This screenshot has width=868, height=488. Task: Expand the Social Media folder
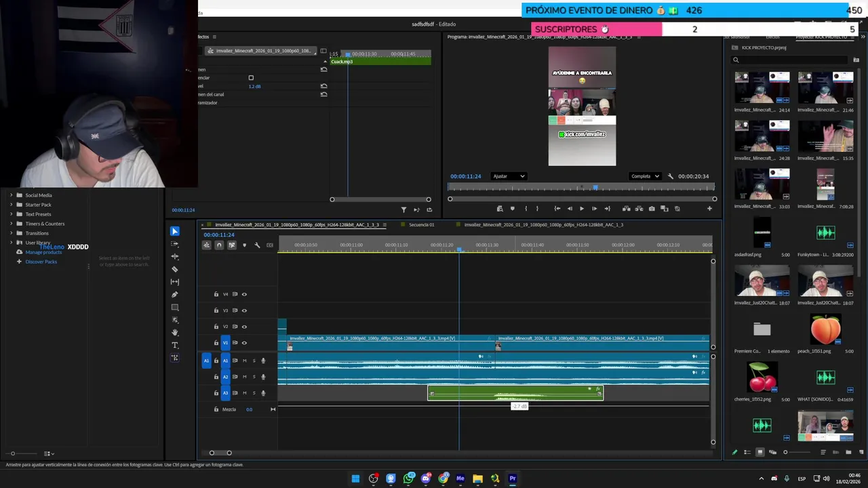pyautogui.click(x=11, y=195)
